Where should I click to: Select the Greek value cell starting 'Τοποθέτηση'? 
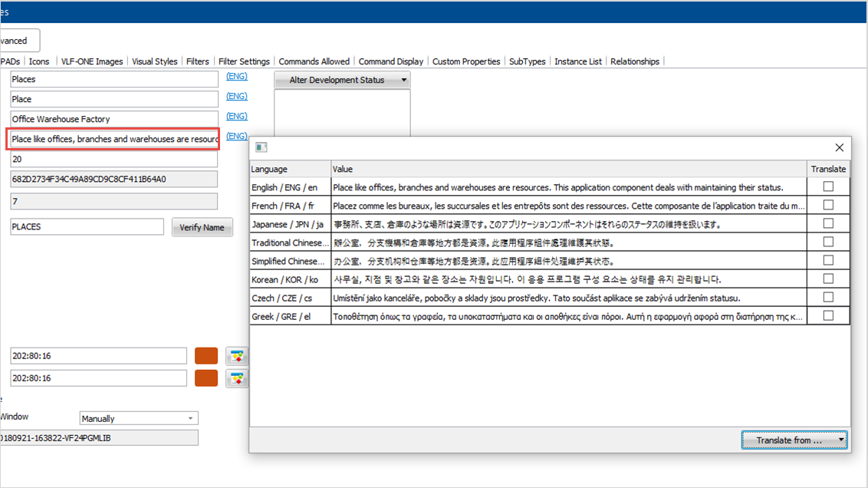569,316
